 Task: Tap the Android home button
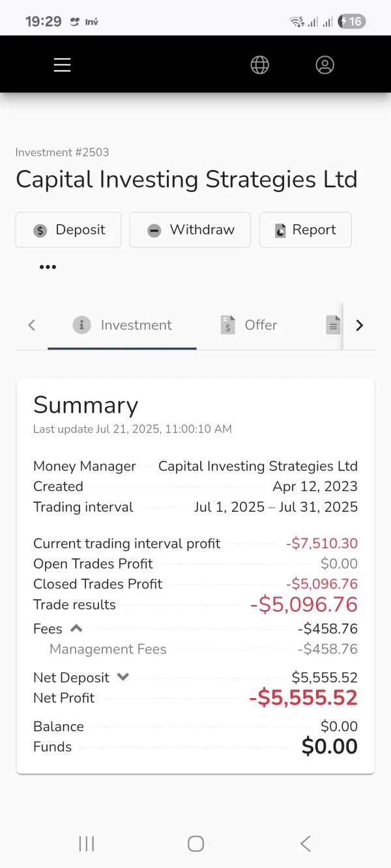point(195,844)
